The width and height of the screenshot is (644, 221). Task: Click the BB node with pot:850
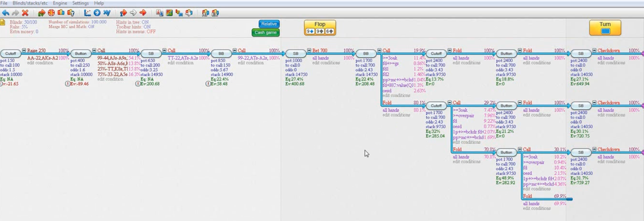[x=221, y=54]
